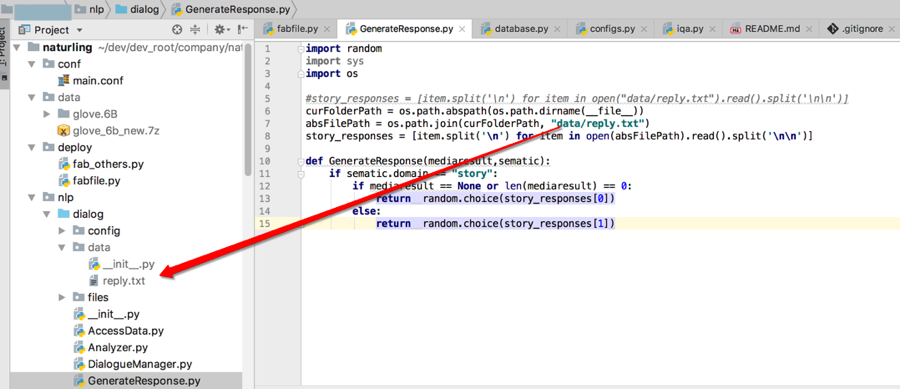Select glove_6b_new.7z archive file

tap(108, 130)
